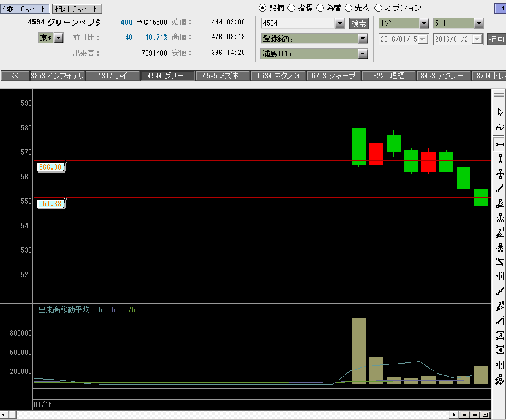Click the scrollbar right arrow
This screenshot has height=420, width=506.
[x=455, y=415]
